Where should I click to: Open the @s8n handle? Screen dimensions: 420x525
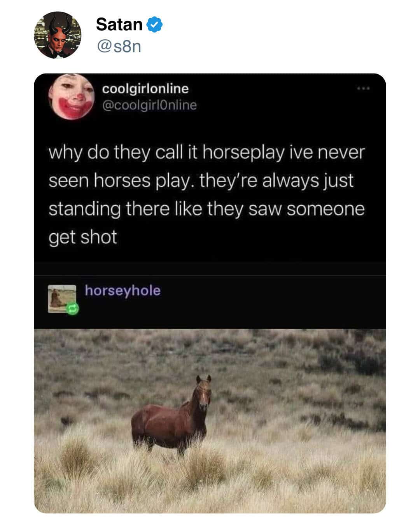click(x=118, y=47)
